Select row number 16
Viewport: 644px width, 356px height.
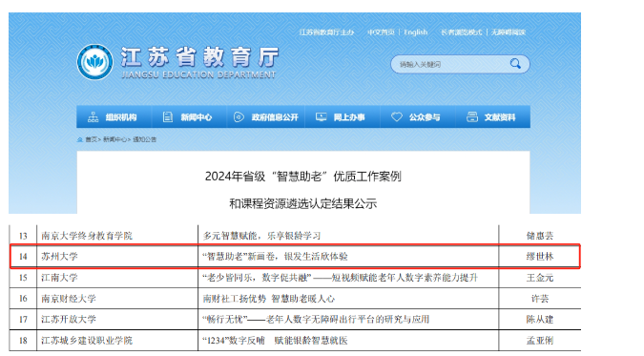pyautogui.click(x=23, y=299)
